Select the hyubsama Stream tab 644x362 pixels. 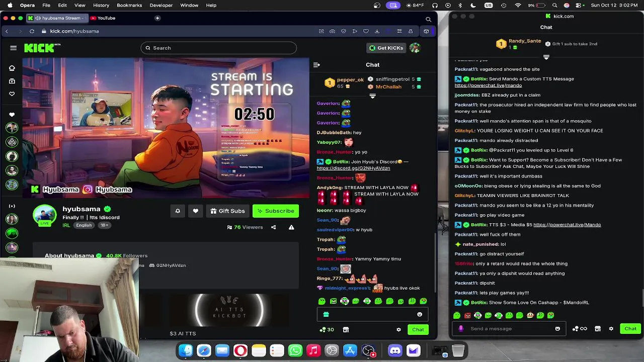coord(56,18)
